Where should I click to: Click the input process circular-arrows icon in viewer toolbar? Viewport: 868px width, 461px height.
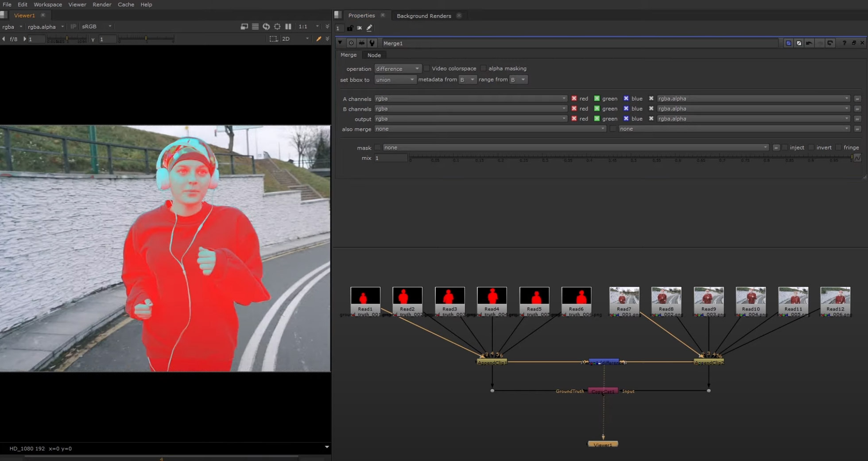coord(266,27)
